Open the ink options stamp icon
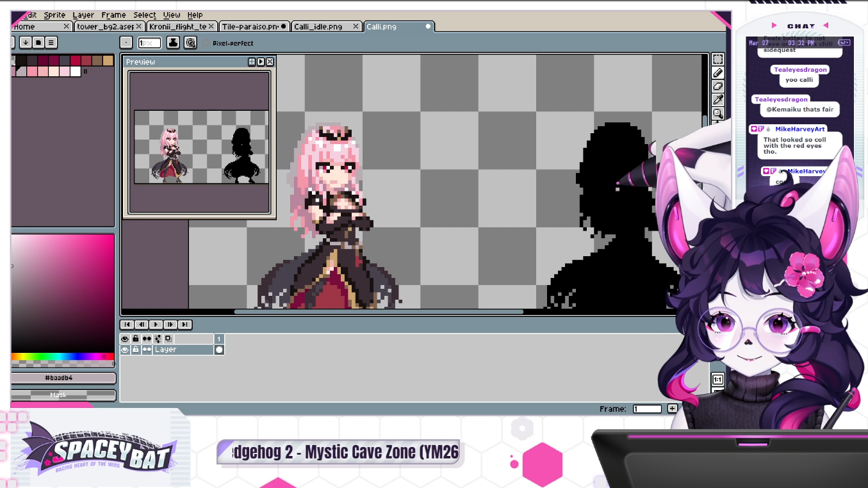Screen dimensions: 868x488 click(x=173, y=43)
